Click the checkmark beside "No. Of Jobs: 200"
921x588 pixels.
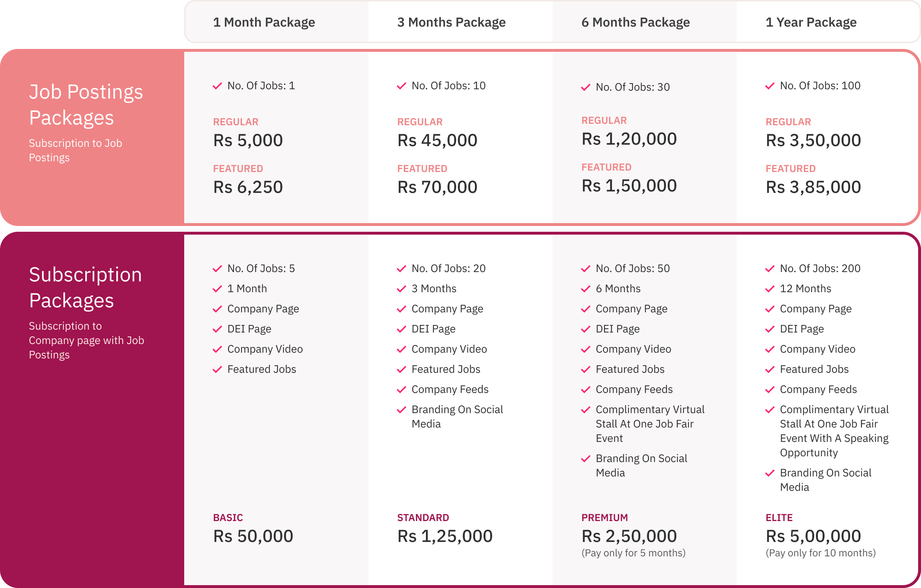click(770, 269)
